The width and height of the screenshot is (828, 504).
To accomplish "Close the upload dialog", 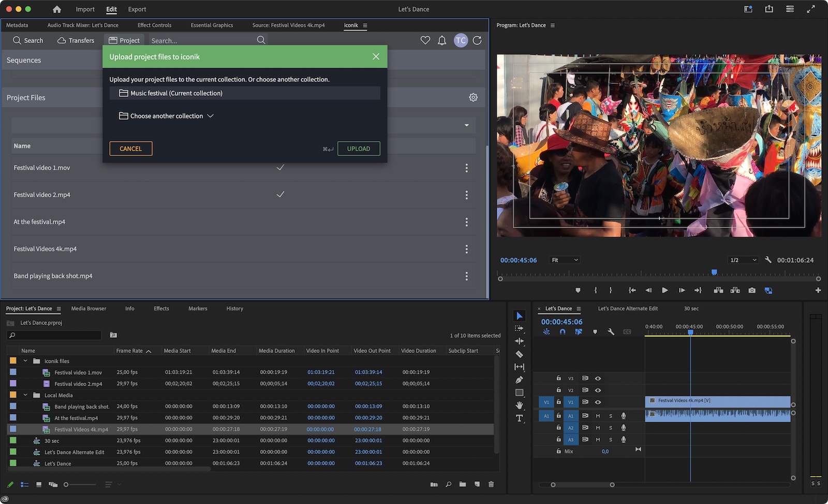I will point(376,56).
